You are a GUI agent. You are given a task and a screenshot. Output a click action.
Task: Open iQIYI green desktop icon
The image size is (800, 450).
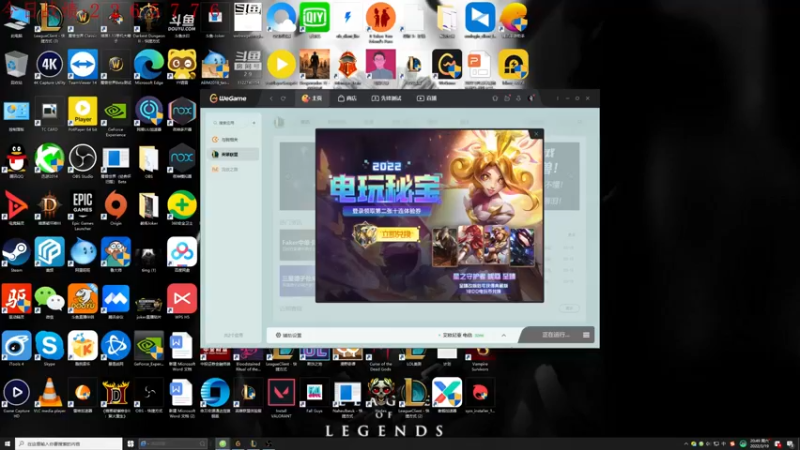coord(314,20)
